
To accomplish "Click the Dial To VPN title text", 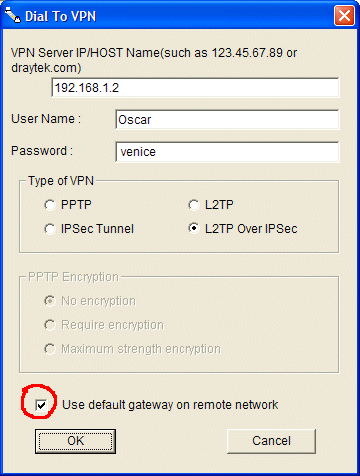I will pos(61,16).
